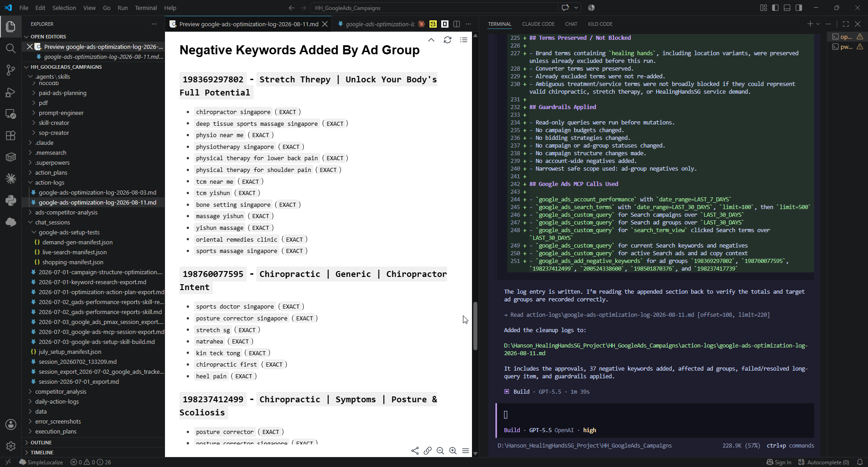Open the cloud icon view in activity bar
The image size is (868, 467).
11,222
